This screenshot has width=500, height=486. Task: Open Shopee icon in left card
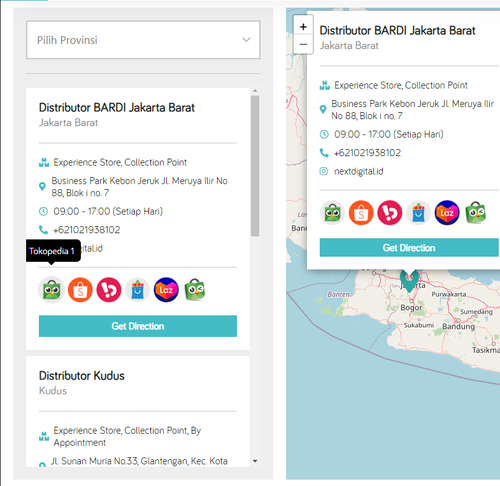[x=80, y=290]
